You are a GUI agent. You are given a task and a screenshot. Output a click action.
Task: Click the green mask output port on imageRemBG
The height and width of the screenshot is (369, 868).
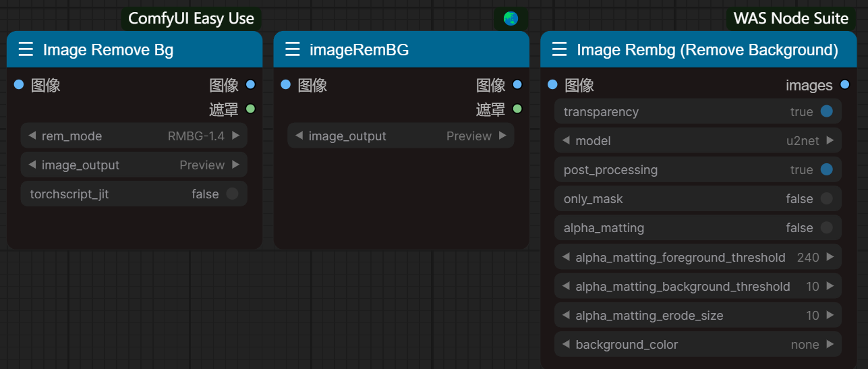(517, 109)
